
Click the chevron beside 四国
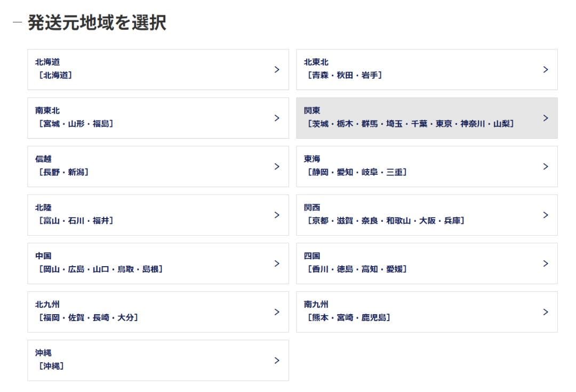546,263
